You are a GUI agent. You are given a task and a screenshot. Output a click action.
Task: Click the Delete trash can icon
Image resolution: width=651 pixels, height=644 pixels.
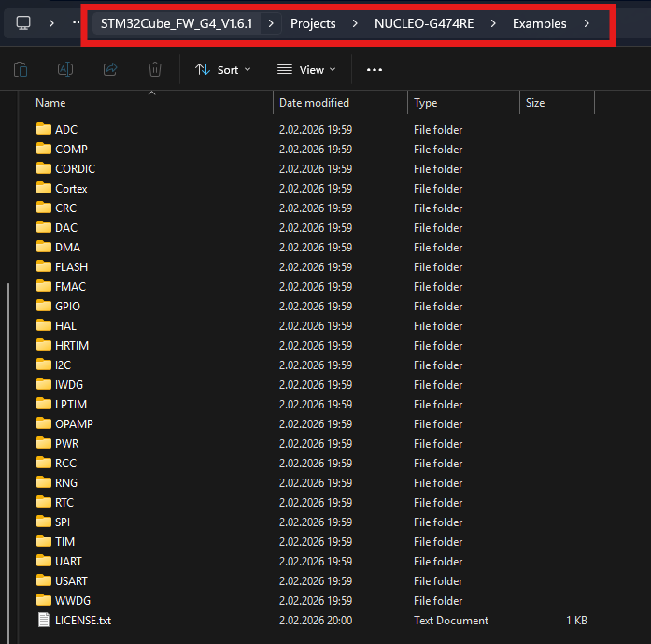(155, 69)
